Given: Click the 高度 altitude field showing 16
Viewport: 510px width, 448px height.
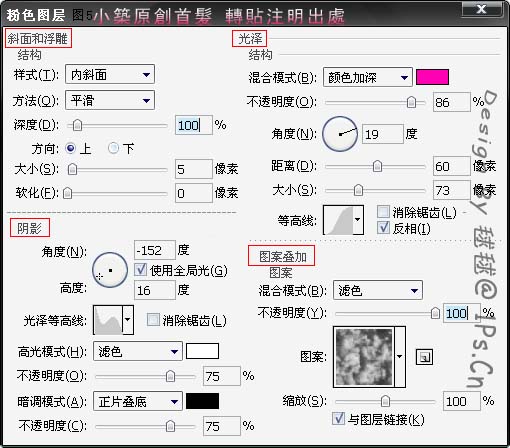Looking at the screenshot, I should [x=155, y=290].
